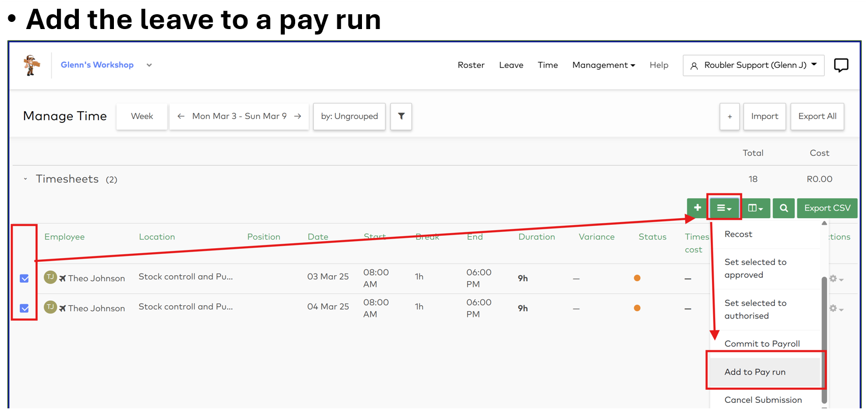Sort by the Position column header
Viewport: 868px width, 410px height.
click(263, 237)
